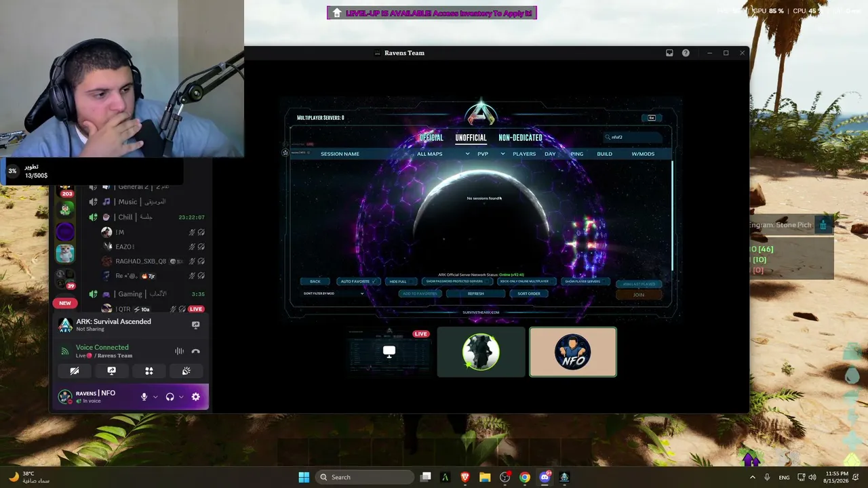
Task: Sort servers by W/MODS column
Action: [x=643, y=154]
